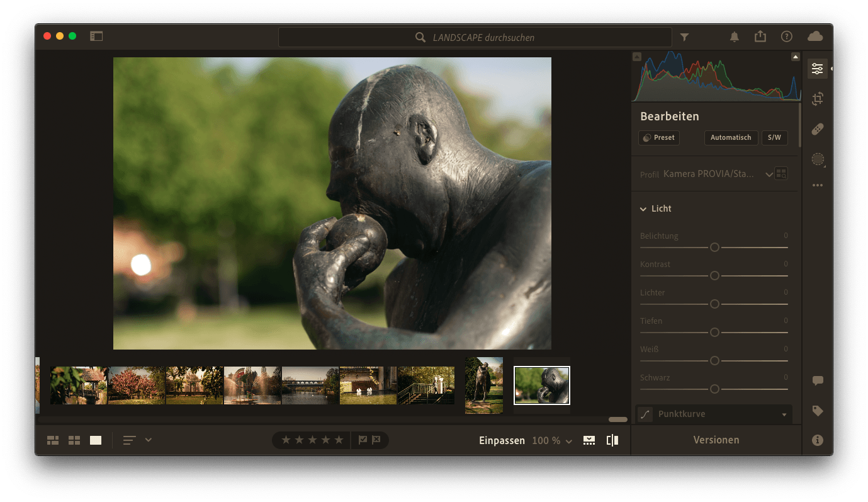Open the keywords tag panel
Image resolution: width=868 pixels, height=502 pixels.
tap(817, 411)
